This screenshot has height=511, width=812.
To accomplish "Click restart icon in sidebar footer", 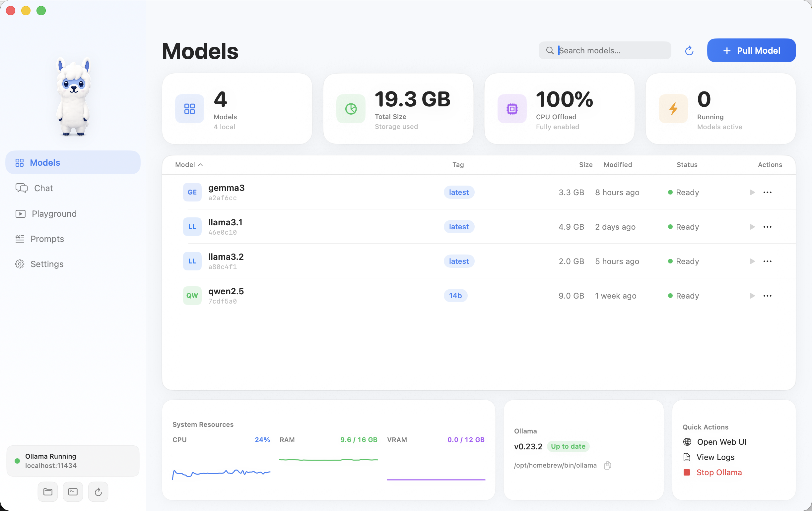I will 98,492.
